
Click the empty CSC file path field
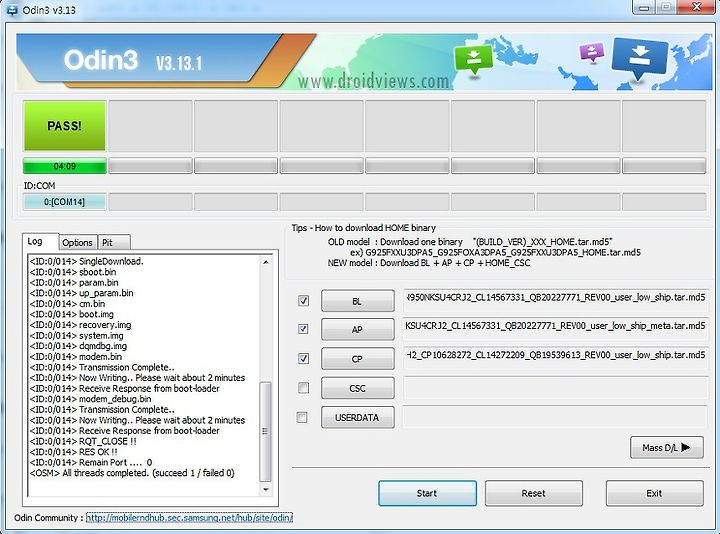click(556, 388)
